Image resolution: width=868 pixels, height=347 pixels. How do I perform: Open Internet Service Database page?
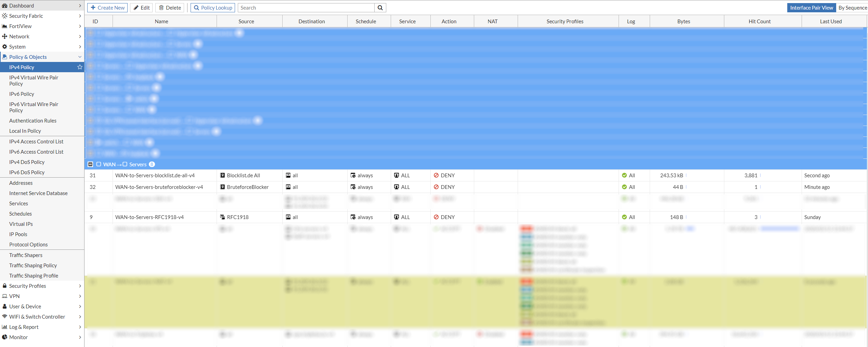click(38, 193)
